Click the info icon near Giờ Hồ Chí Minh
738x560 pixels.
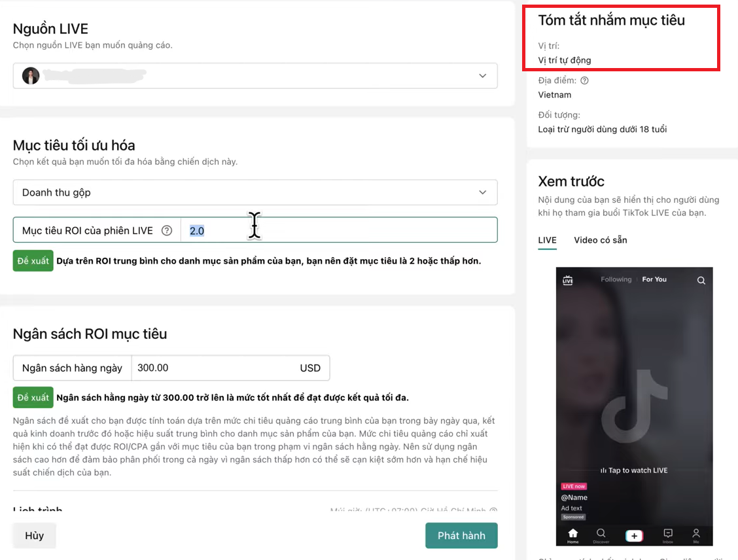click(x=493, y=510)
